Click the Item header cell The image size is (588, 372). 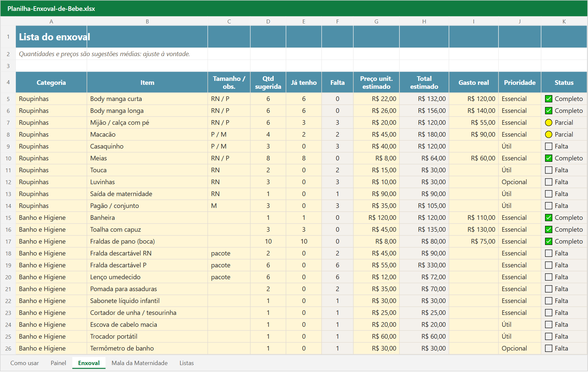(147, 83)
